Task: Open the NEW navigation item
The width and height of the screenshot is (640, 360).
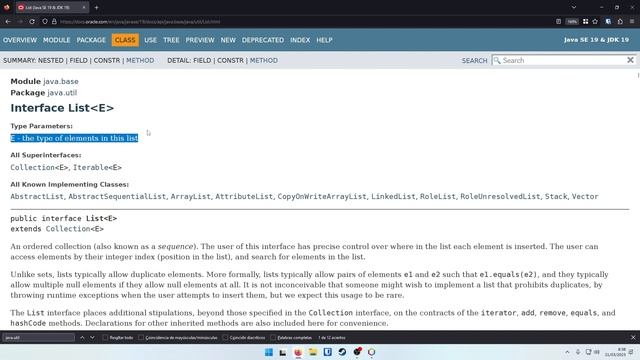Action: click(x=228, y=40)
